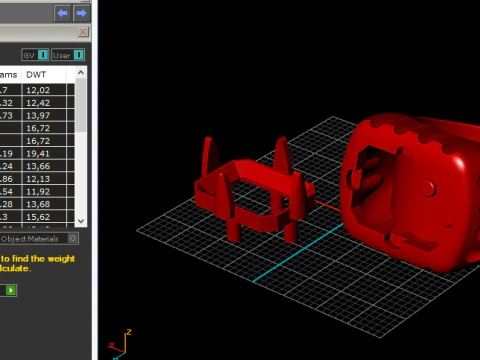Click the blue left arrow button
Image resolution: width=480 pixels, height=360 pixels.
click(62, 13)
